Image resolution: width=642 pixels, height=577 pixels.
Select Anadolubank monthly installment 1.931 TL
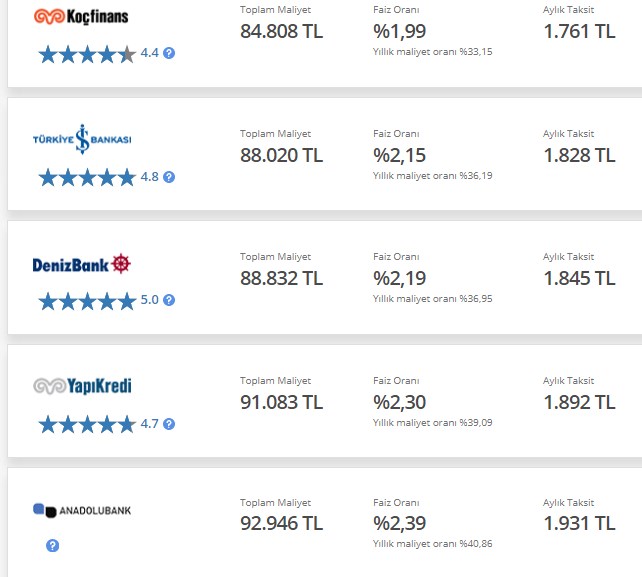pyautogui.click(x=579, y=523)
